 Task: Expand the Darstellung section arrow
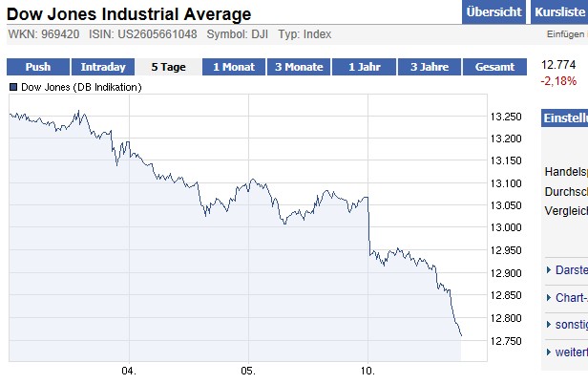point(548,269)
